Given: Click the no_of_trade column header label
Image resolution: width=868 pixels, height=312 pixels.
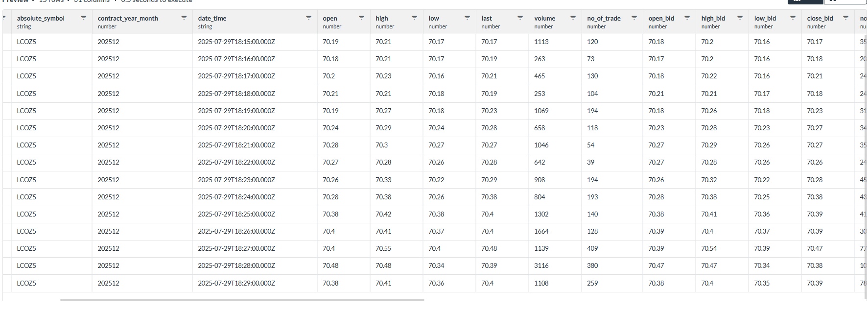Looking at the screenshot, I should click(604, 18).
